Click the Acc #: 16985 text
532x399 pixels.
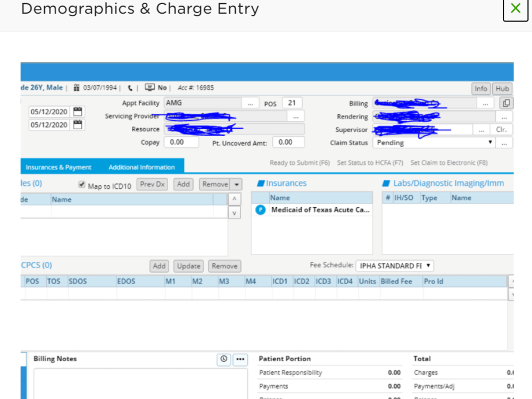[x=196, y=88]
